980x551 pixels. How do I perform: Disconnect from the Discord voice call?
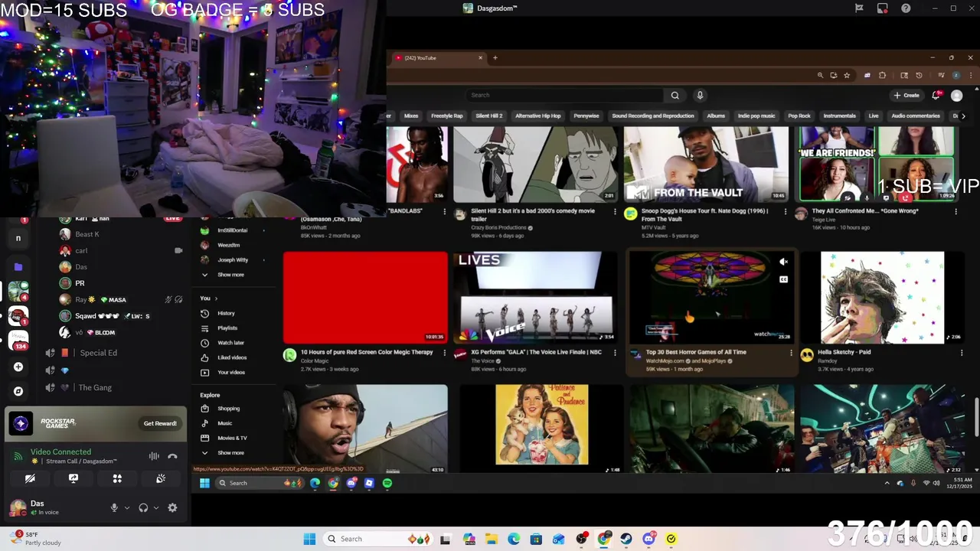[172, 456]
